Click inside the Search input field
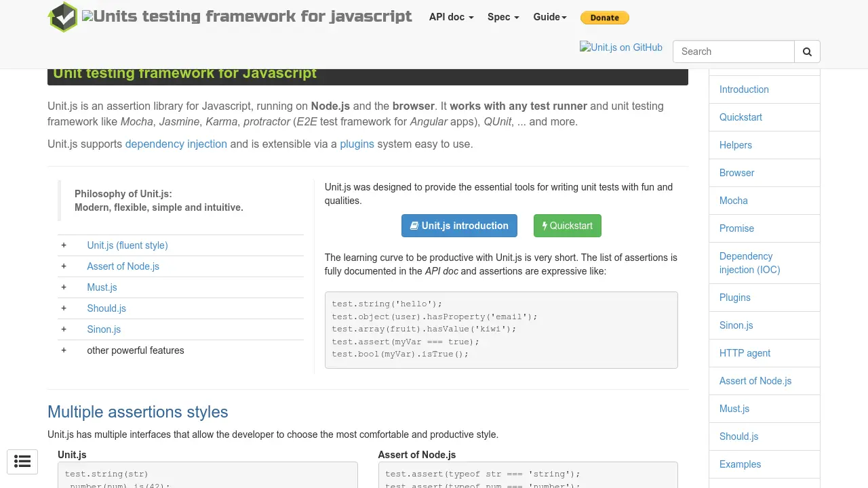Screen dimensions: 868x488 pos(732,52)
